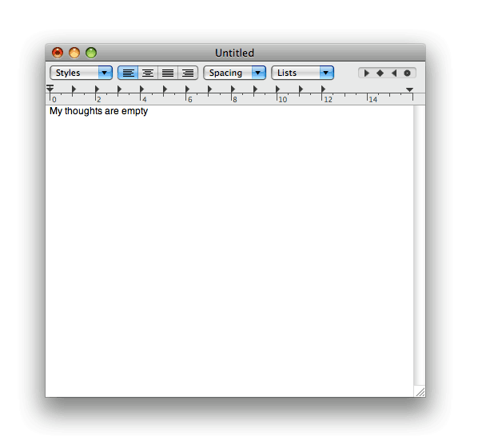This screenshot has width=478, height=448.
Task: Apply justified text alignment
Action: (168, 73)
